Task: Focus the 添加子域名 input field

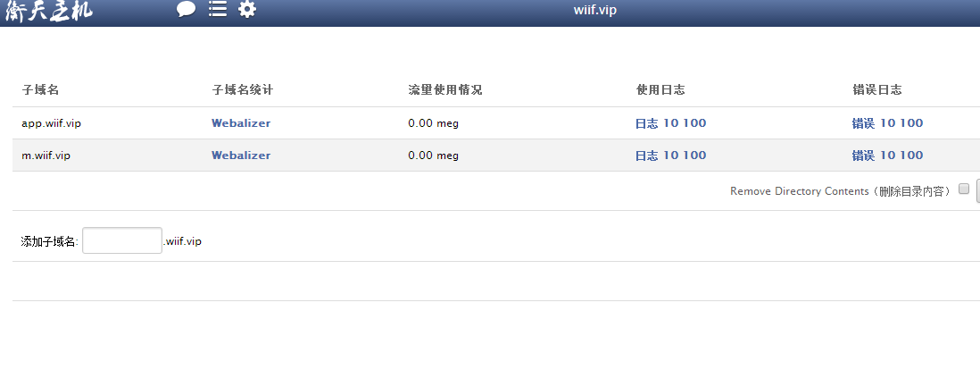Action: (x=122, y=240)
